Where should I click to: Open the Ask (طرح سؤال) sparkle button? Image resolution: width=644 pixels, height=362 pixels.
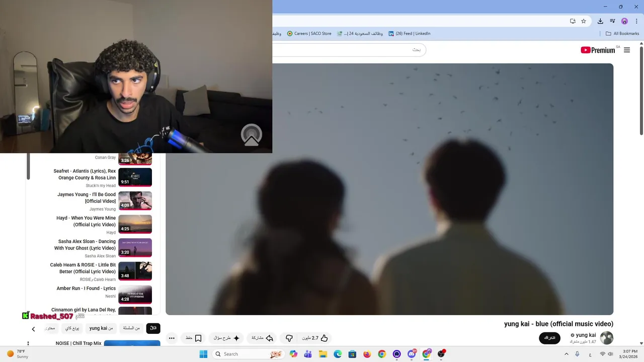click(x=226, y=338)
